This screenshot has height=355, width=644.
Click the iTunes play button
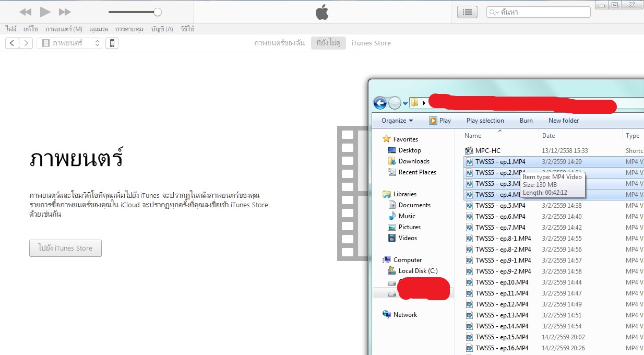click(x=45, y=11)
